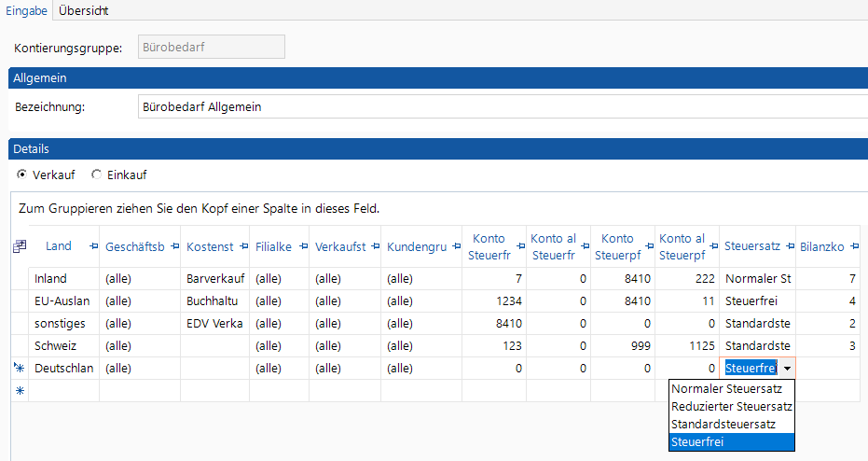The image size is (868, 461).
Task: Toggle the Steuersatz dropdown arrow
Action: coord(787,369)
